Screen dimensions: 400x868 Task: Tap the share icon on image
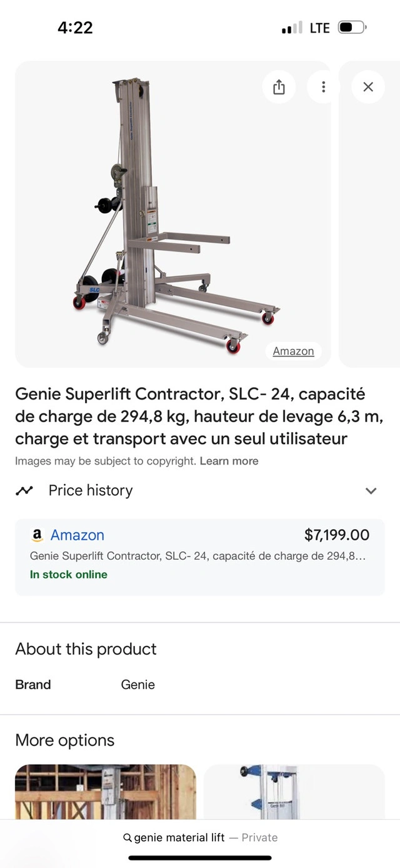(x=279, y=87)
